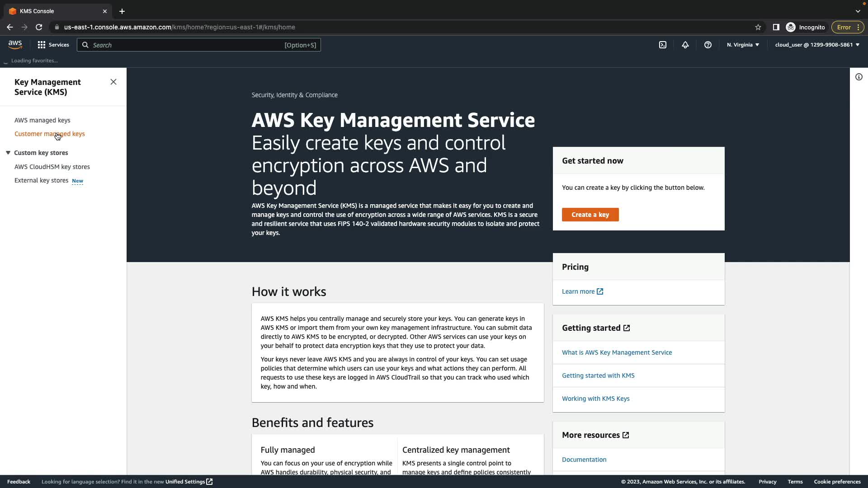868x488 pixels.
Task: Open the notifications bell
Action: tap(685, 45)
